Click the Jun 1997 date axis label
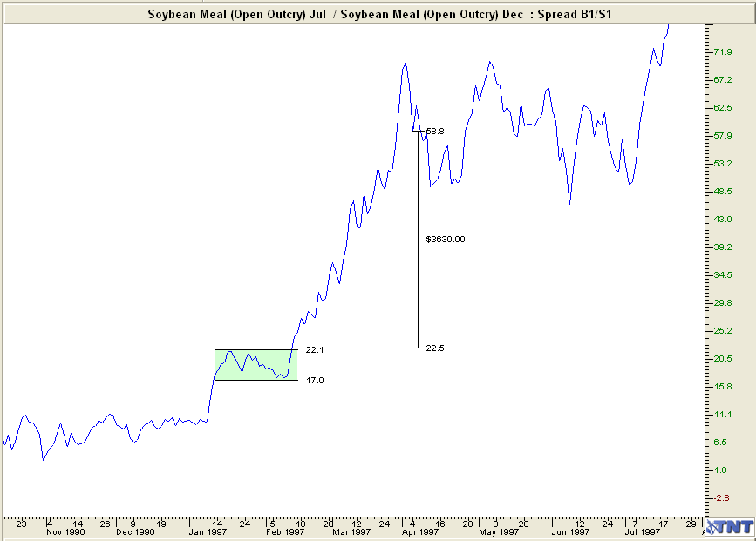Screen dimensions: 756x541 (570, 532)
